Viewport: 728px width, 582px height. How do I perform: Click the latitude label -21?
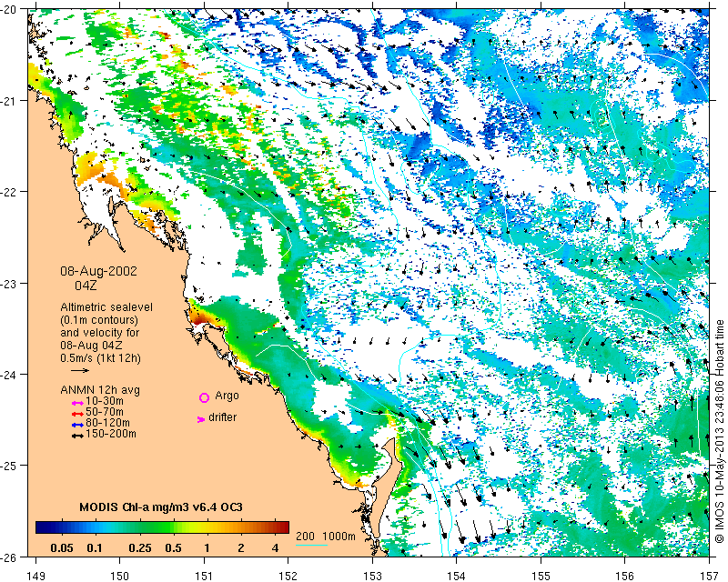8,101
